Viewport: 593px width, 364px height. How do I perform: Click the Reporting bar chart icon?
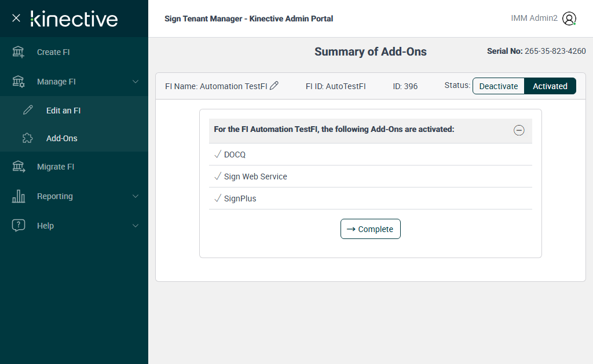[19, 196]
